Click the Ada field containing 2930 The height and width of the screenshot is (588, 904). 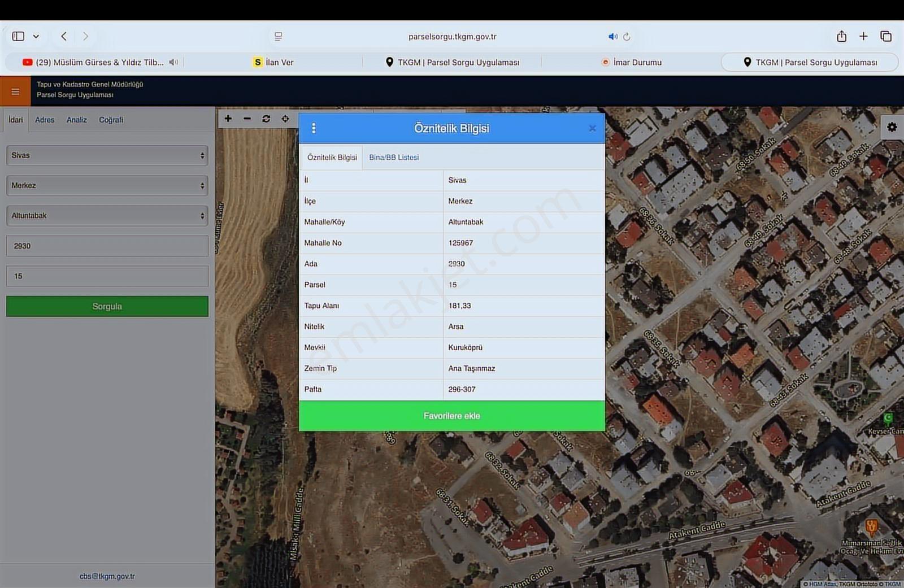click(107, 246)
